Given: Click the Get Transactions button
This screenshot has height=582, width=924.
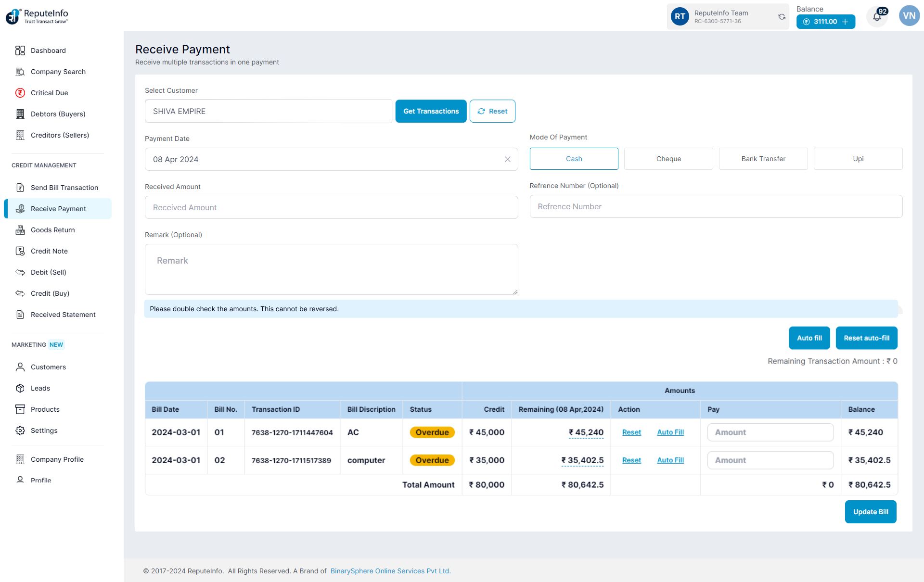Looking at the screenshot, I should [431, 111].
